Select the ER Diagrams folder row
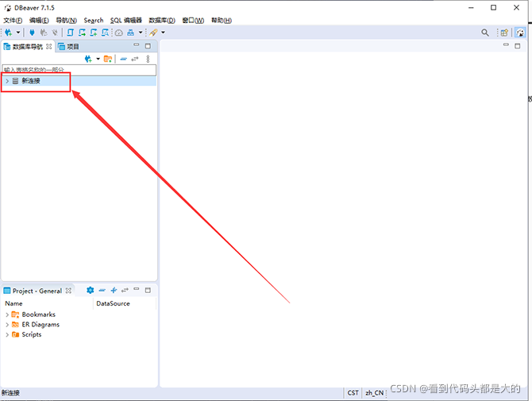 (40, 325)
